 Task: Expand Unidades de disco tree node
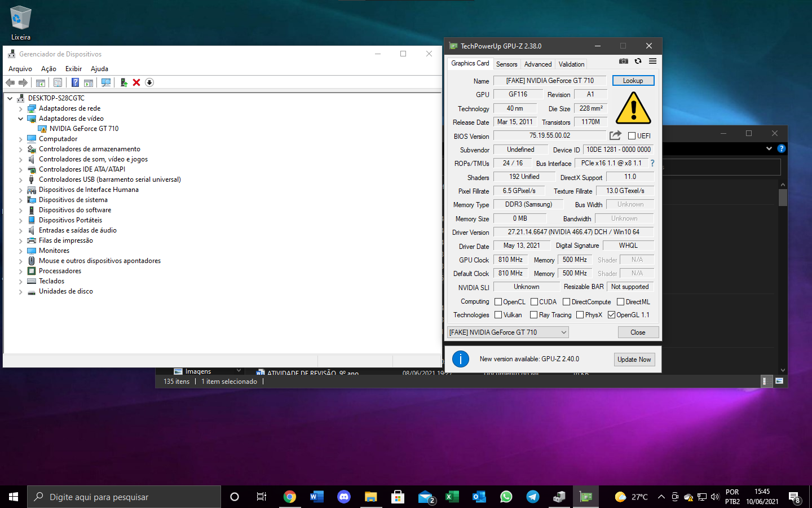pos(21,292)
